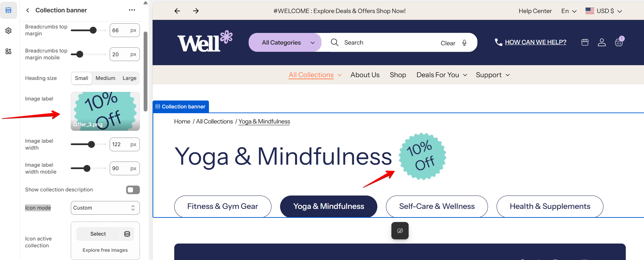644x260 pixels.
Task: Toggle Show collection description switch
Action: (x=133, y=190)
